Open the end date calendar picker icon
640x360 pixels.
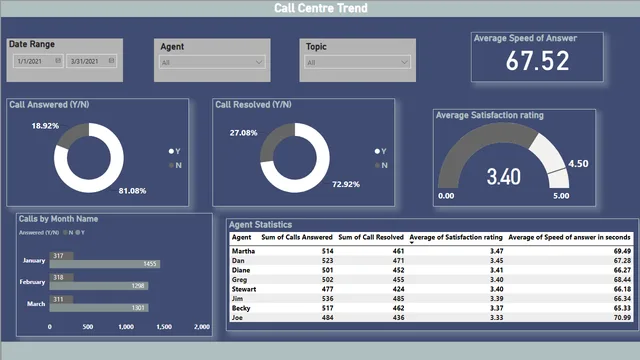click(x=111, y=61)
